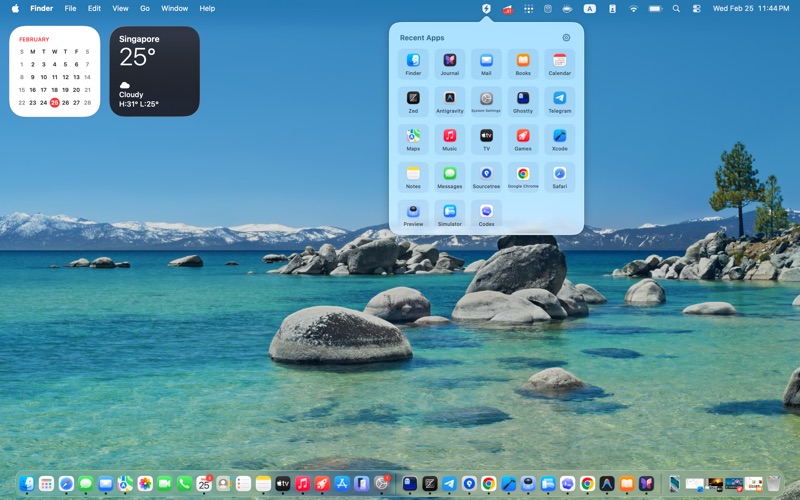Launch Antigravity in the Recent Apps grid
Viewport: 800px width, 500px height.
450,99
